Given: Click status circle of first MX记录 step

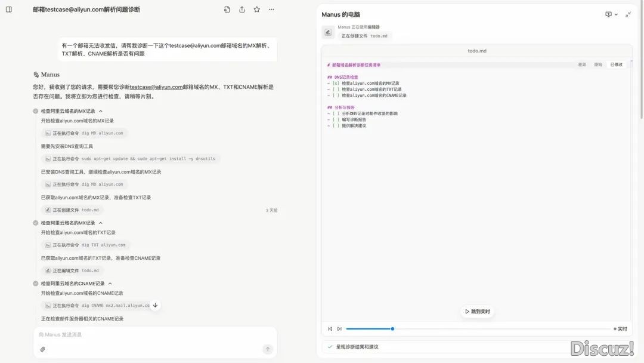Looking at the screenshot, I should tap(36, 111).
